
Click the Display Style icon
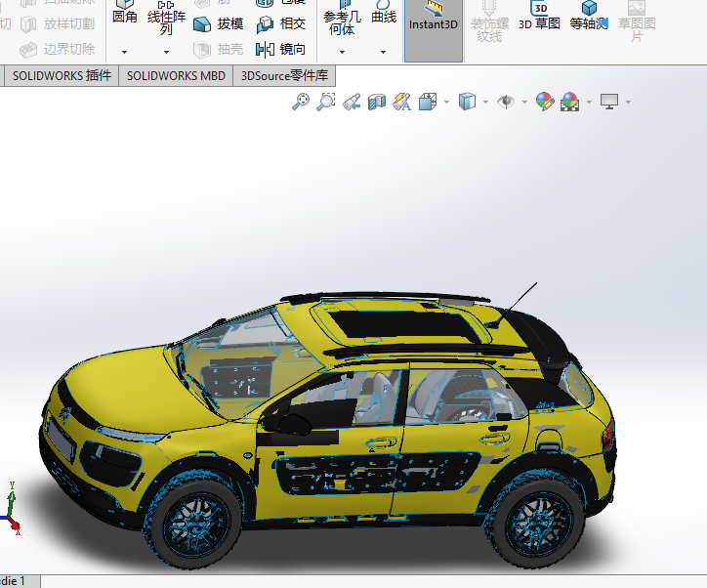click(467, 102)
